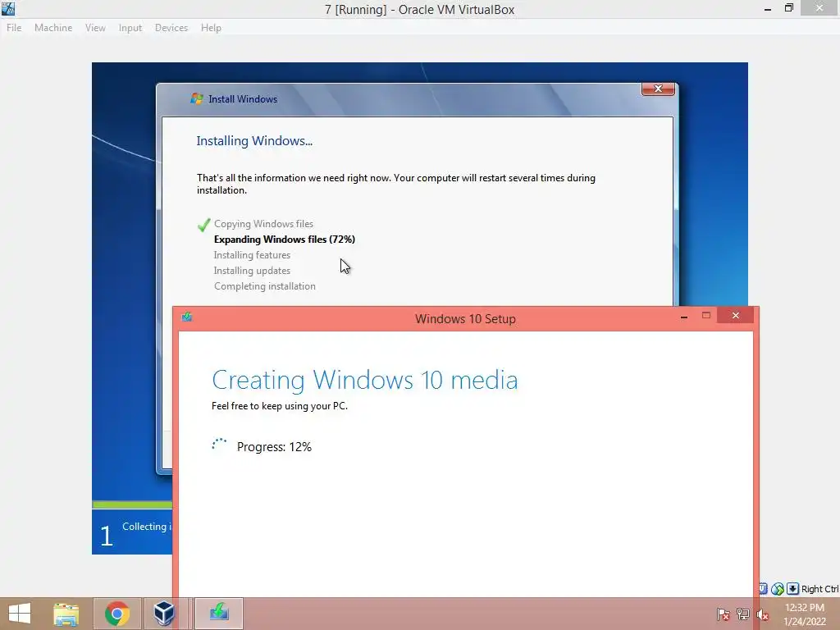The width and height of the screenshot is (840, 630).
Task: Click the green installation progress bar in VM
Action: pos(132,504)
